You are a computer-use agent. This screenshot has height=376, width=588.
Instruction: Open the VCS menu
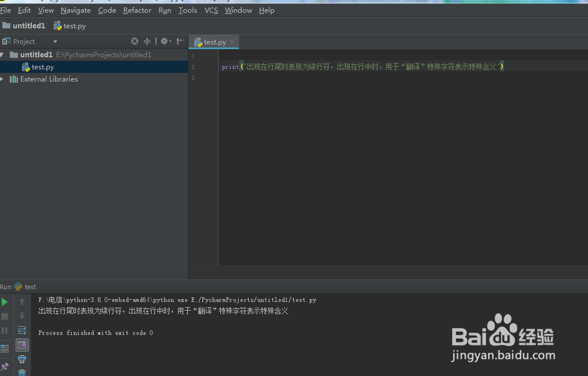point(211,10)
